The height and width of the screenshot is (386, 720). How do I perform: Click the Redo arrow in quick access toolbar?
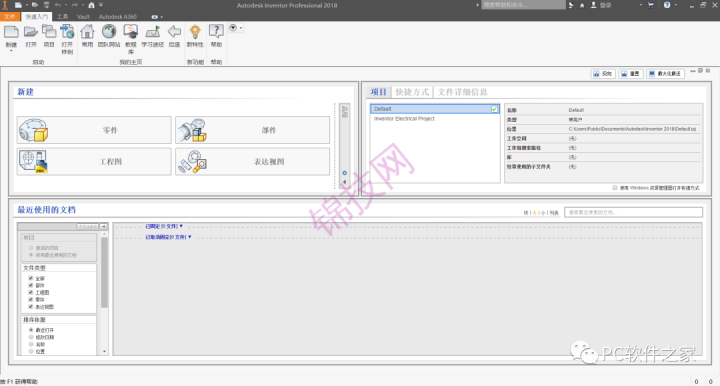pyautogui.click(x=74, y=5)
